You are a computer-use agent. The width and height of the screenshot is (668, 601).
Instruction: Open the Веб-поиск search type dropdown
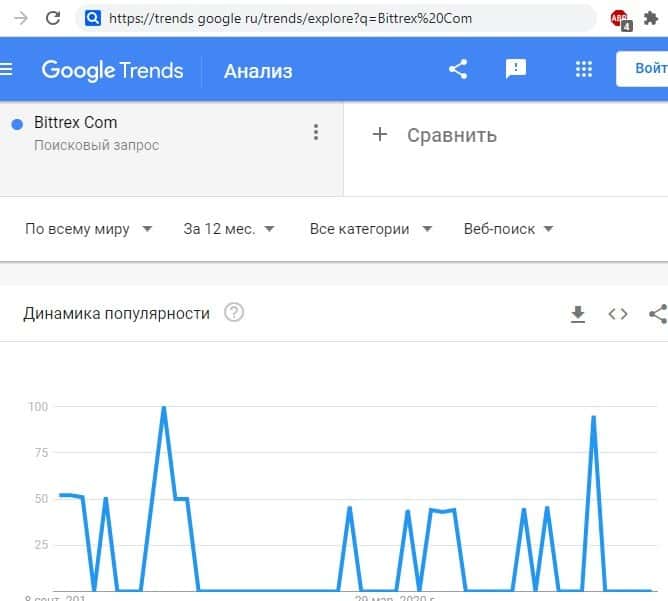tap(508, 229)
